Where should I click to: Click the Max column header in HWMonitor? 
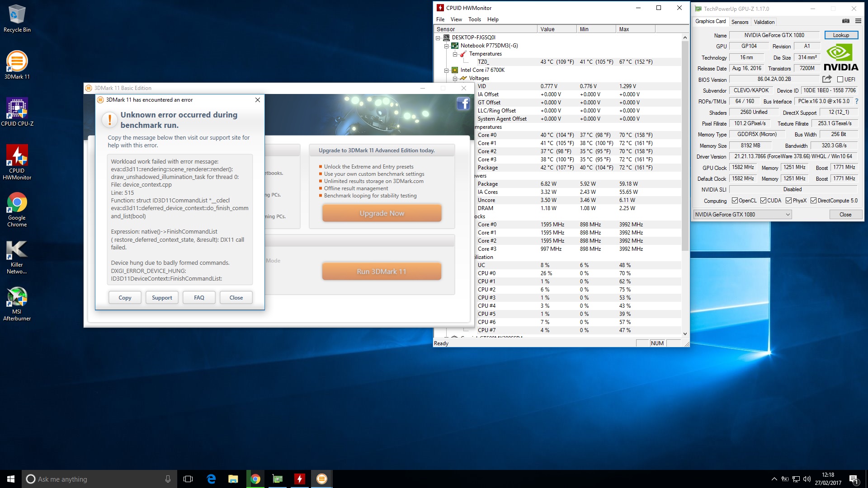click(636, 29)
